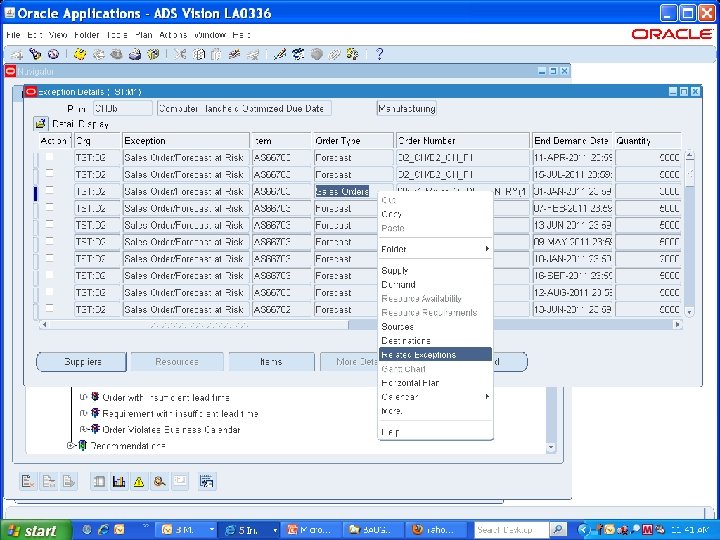720x540 pixels.
Task: Click the first document icon in Navigator bottom toolbar
Action: point(28,481)
